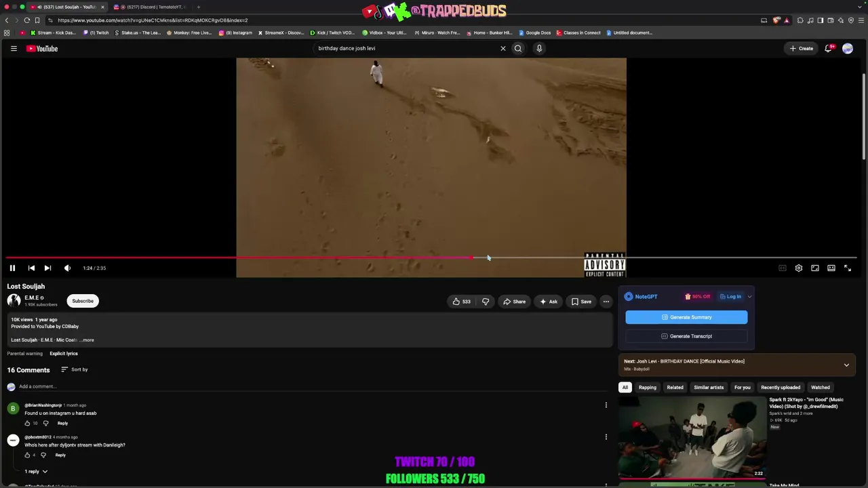Open the account avatar menu
Image resolution: width=868 pixels, height=488 pixels.
[x=848, y=48]
